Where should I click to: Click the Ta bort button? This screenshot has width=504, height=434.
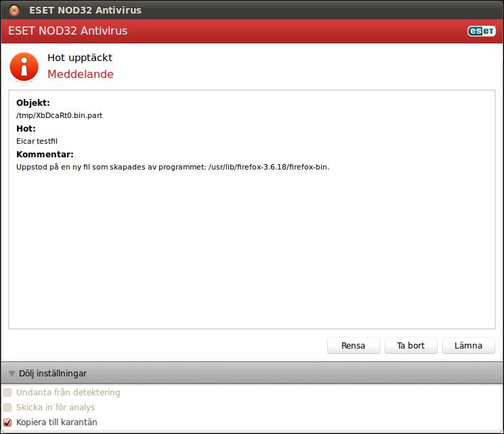coord(411,346)
